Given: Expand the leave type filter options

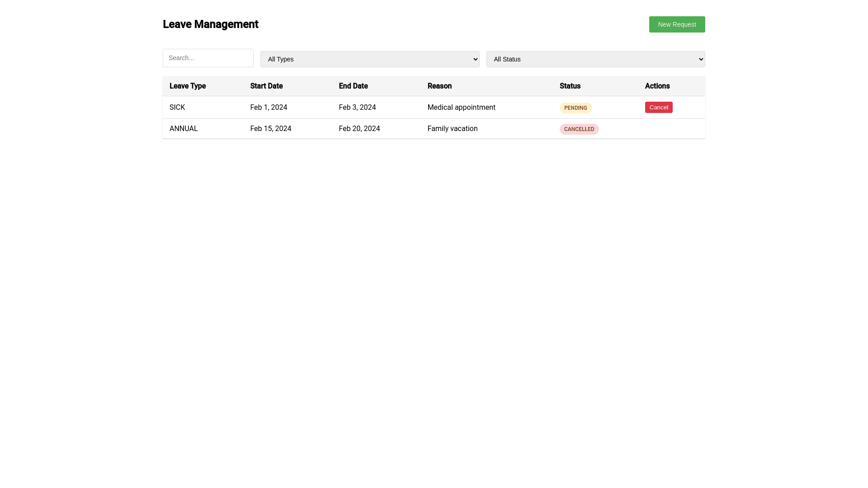Looking at the screenshot, I should pos(370,59).
